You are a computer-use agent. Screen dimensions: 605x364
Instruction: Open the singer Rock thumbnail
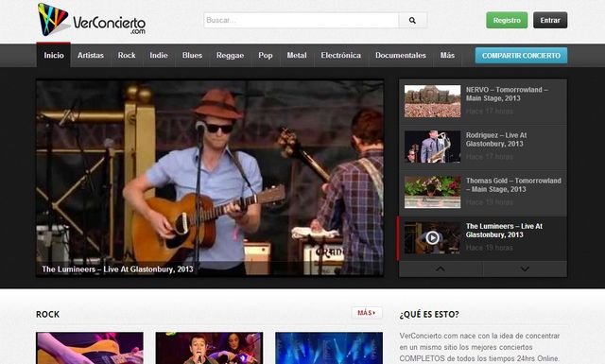(x=209, y=348)
